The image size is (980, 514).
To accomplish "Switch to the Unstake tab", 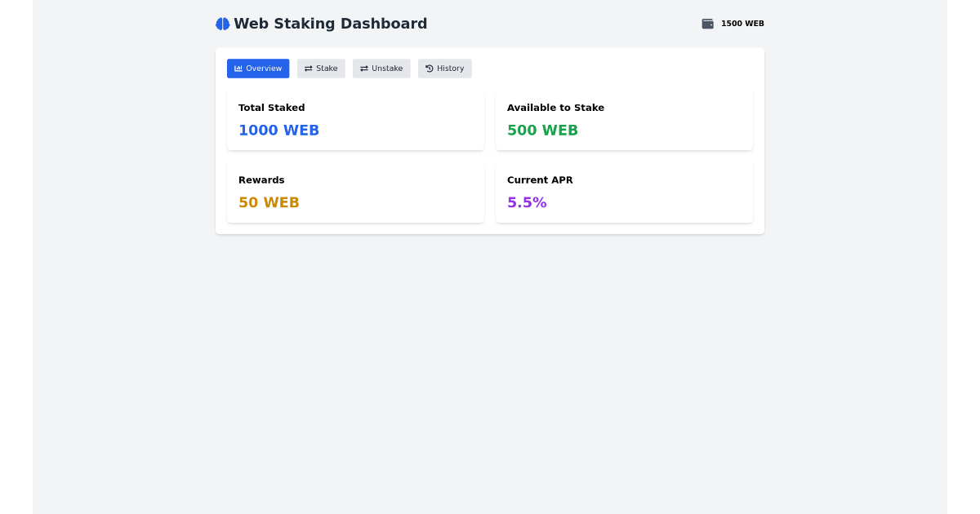I will pos(381,69).
